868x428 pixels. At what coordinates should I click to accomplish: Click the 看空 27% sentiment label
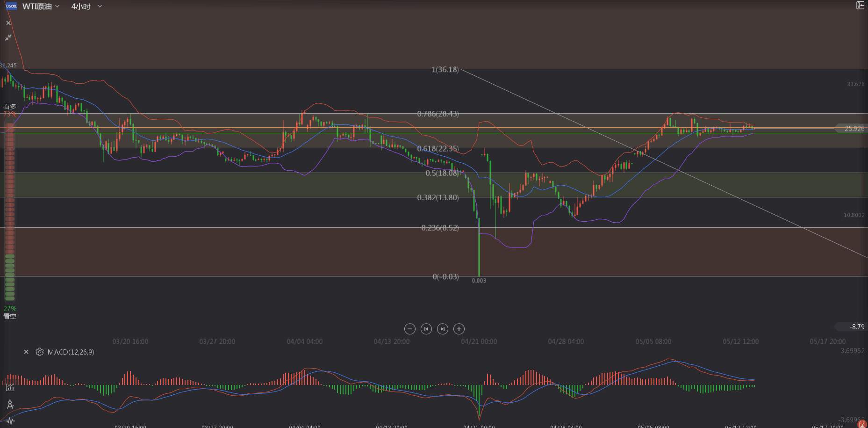click(x=10, y=312)
